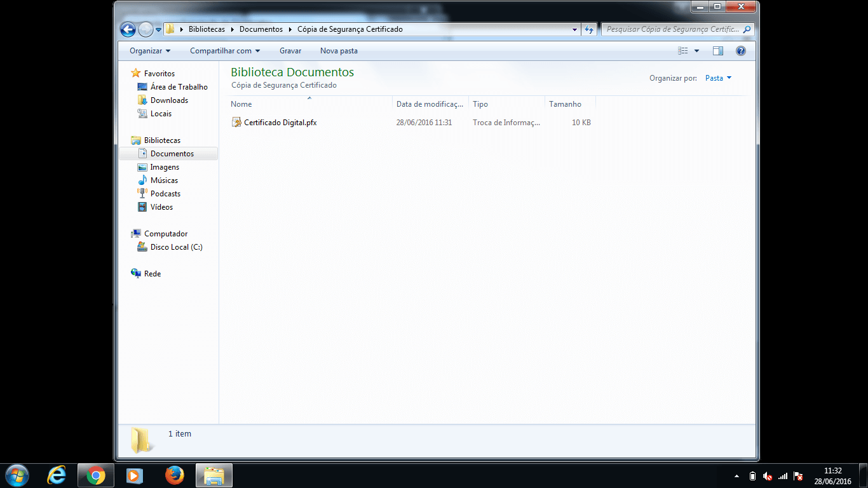The height and width of the screenshot is (488, 868).
Task: Open Windows Media Player from taskbar
Action: tap(134, 475)
